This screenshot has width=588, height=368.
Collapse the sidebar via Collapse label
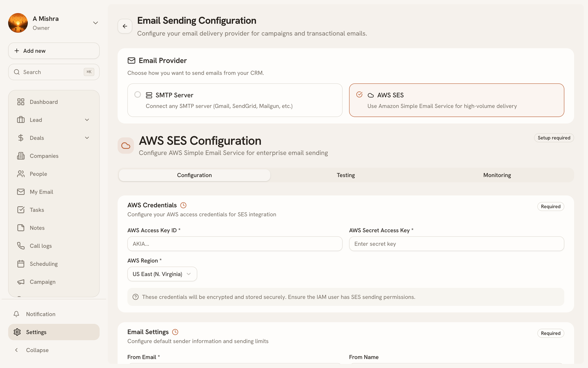[37, 350]
